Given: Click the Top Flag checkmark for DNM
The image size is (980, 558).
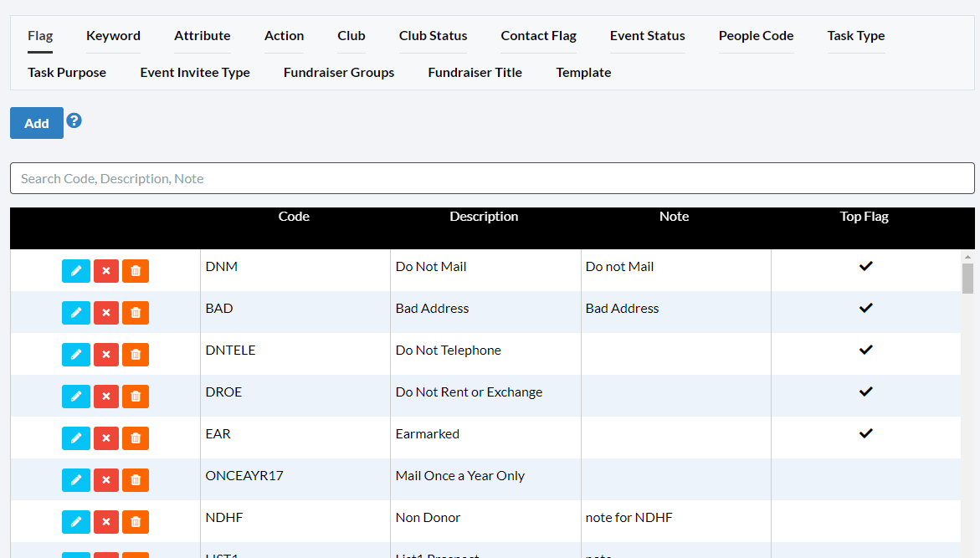Looking at the screenshot, I should pos(865,266).
